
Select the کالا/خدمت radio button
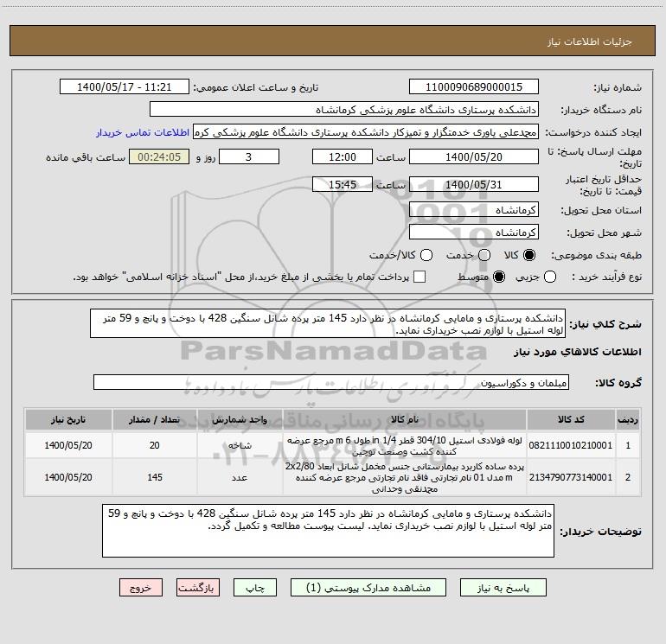(x=426, y=255)
